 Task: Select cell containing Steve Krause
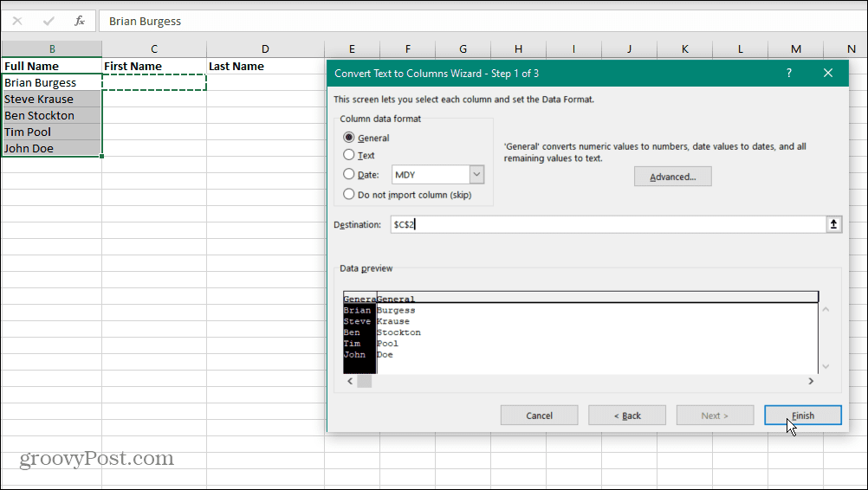(x=52, y=100)
